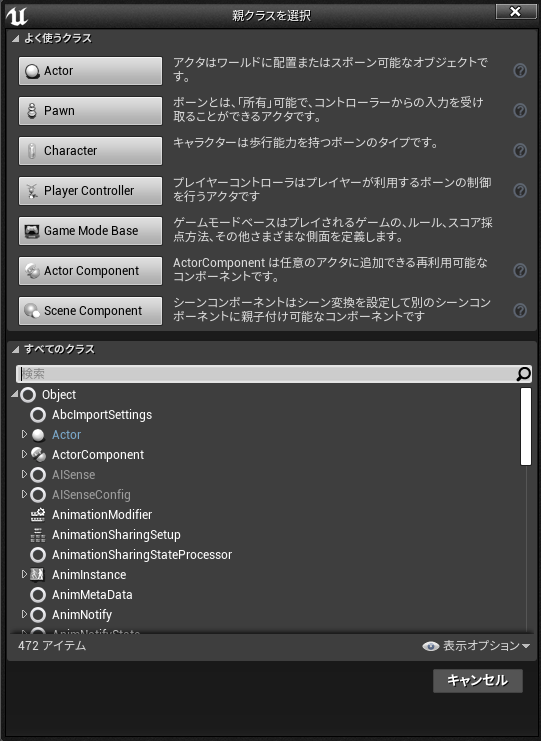
Task: Click the AnimationModifier class icon
Action: click(38, 515)
